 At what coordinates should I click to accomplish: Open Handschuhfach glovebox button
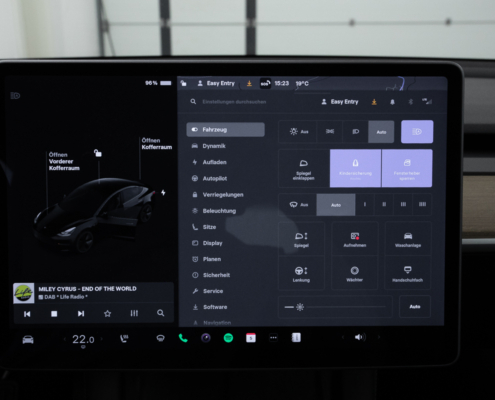(x=407, y=274)
